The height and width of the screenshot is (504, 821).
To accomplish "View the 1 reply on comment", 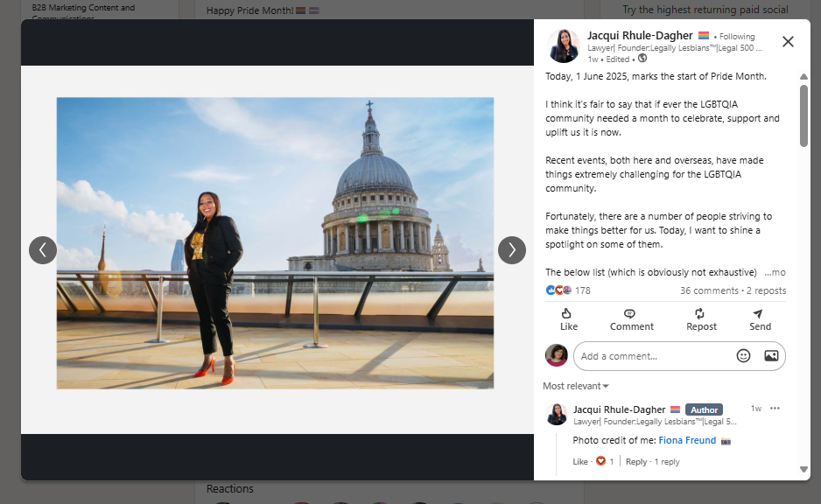I will click(x=667, y=462).
